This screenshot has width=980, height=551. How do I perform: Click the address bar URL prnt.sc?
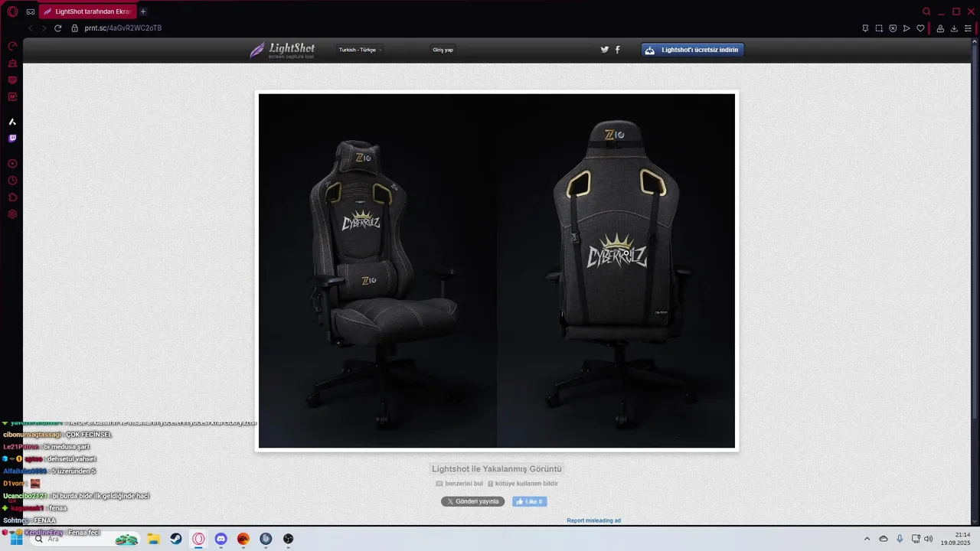(x=123, y=28)
